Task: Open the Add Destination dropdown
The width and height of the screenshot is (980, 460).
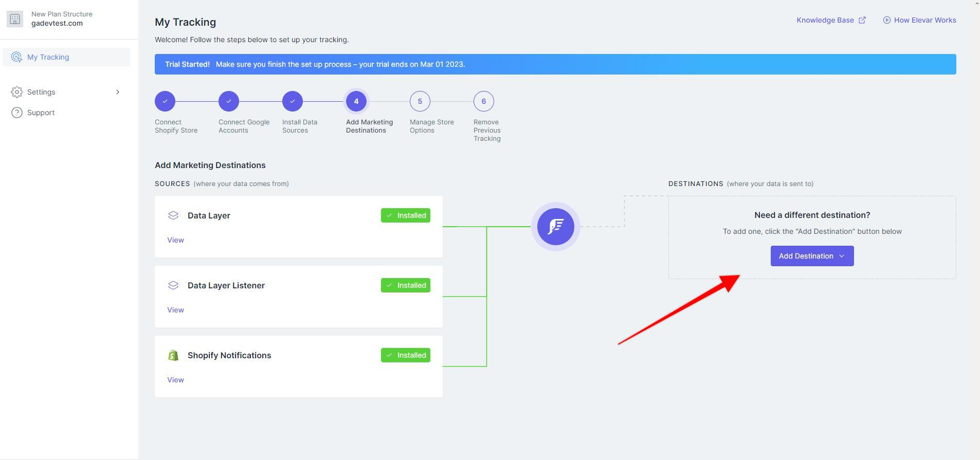Action: tap(812, 256)
